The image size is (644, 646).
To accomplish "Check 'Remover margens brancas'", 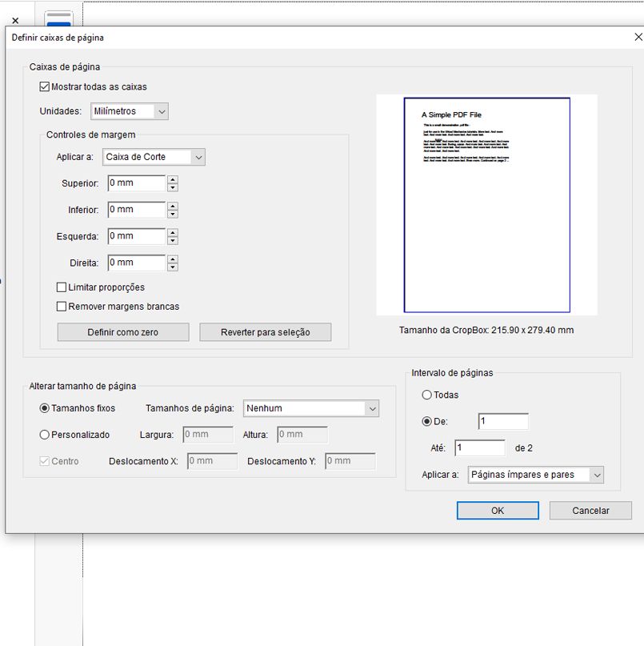I will (x=62, y=306).
